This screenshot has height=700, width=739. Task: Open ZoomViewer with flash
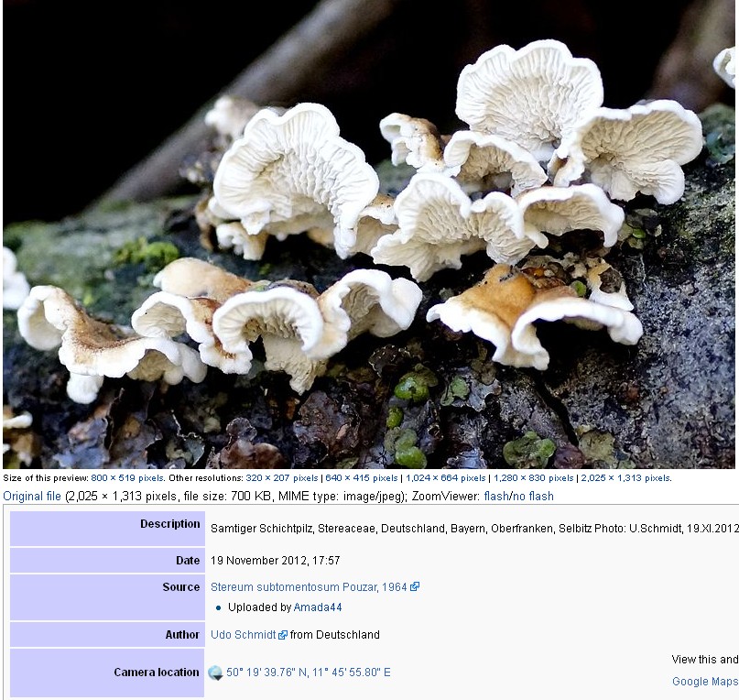click(x=497, y=497)
